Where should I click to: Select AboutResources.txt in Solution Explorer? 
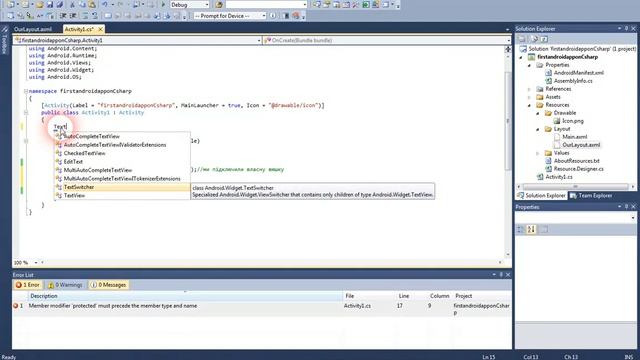pos(576,161)
